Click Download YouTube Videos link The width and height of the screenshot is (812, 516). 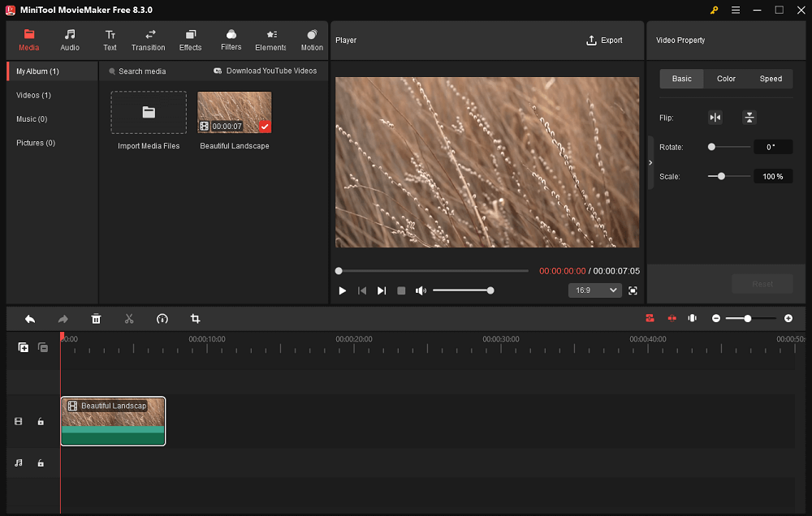[x=266, y=71]
